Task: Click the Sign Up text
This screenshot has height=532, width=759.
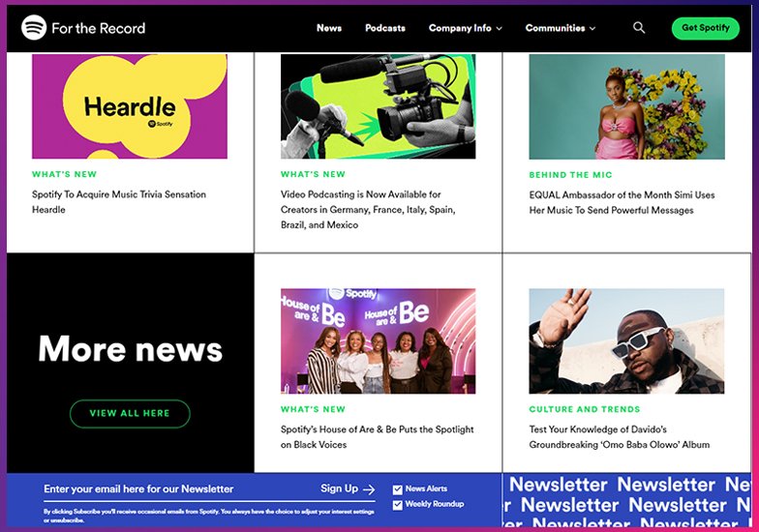Action: (339, 488)
